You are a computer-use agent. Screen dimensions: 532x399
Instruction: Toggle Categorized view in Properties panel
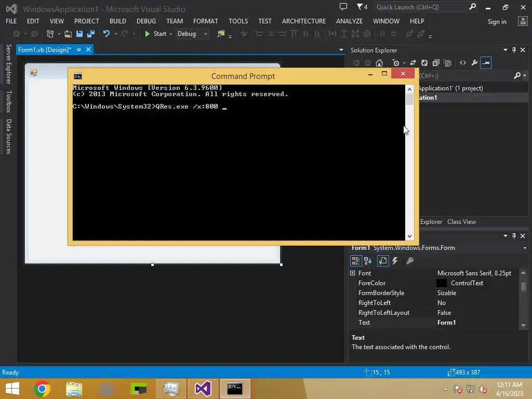[x=355, y=261]
